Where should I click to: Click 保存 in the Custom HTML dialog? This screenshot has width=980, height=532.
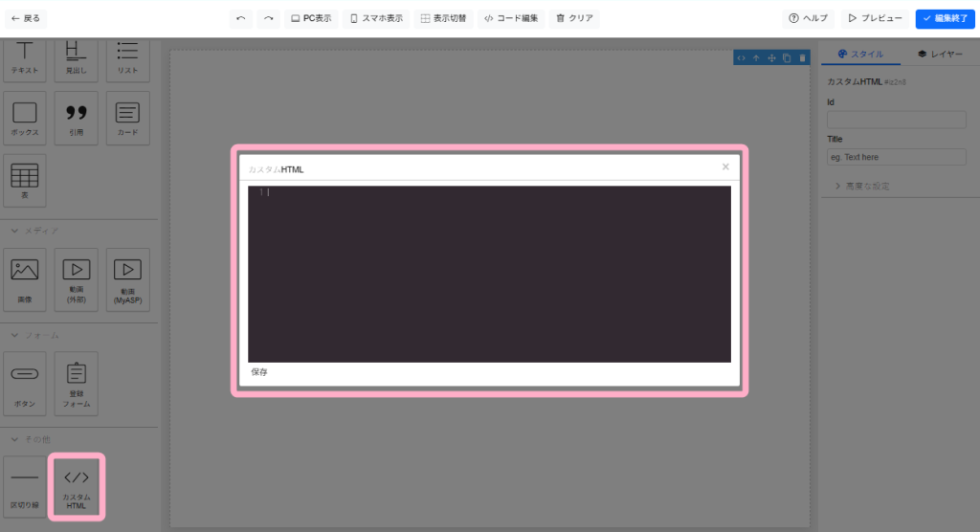click(x=259, y=372)
